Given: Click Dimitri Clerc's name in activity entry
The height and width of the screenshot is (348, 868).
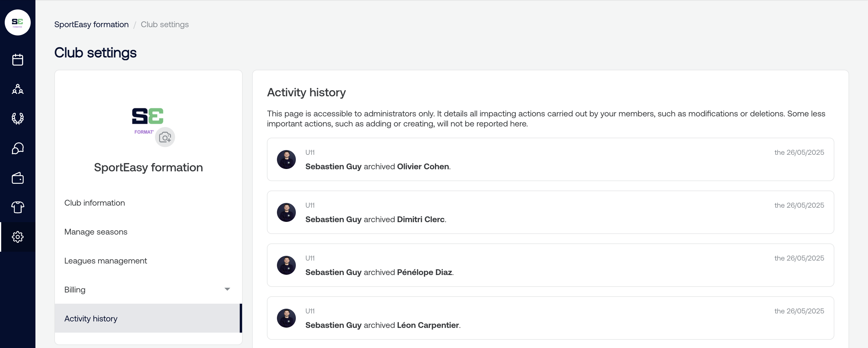Looking at the screenshot, I should coord(420,219).
